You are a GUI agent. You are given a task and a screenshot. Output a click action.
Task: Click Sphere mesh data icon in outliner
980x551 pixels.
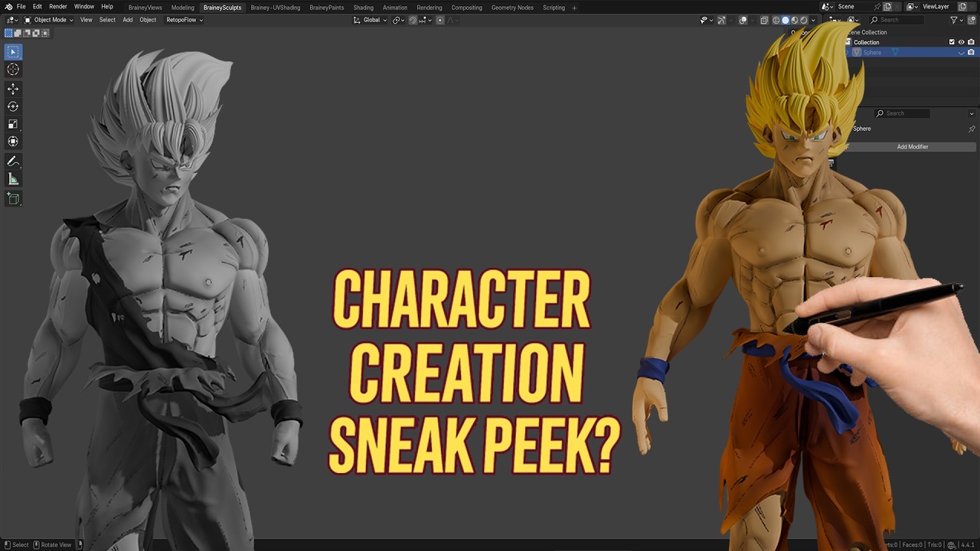pos(895,52)
